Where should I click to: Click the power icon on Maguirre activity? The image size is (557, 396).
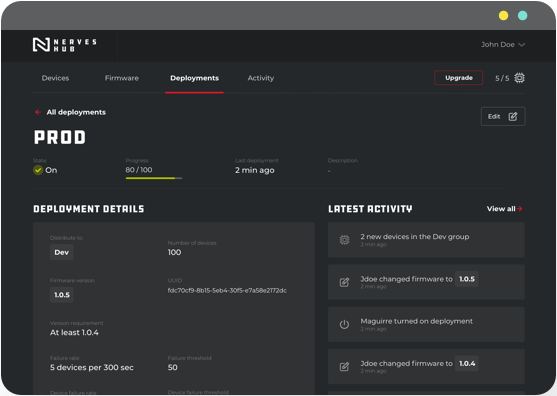[x=344, y=324]
